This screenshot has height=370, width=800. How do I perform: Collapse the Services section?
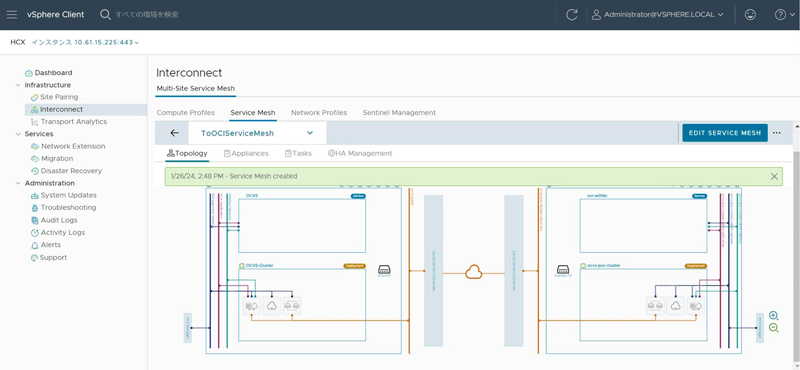click(18, 134)
